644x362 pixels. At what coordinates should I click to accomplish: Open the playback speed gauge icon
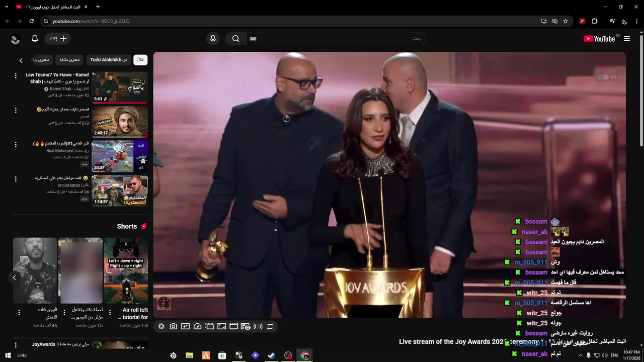pos(197,326)
